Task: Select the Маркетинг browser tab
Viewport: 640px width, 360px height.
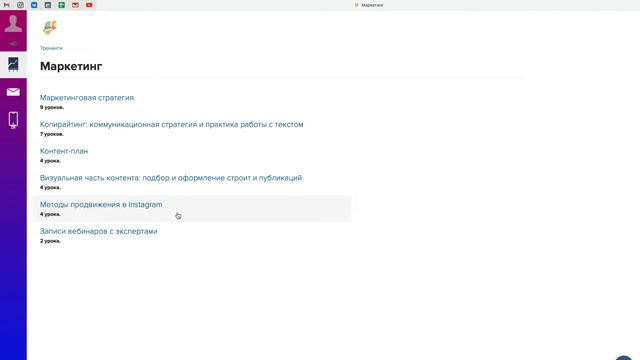Action: point(369,5)
